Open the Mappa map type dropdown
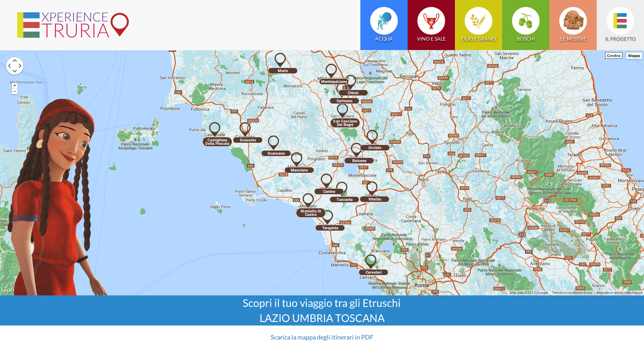The width and height of the screenshot is (644, 343). click(x=634, y=56)
